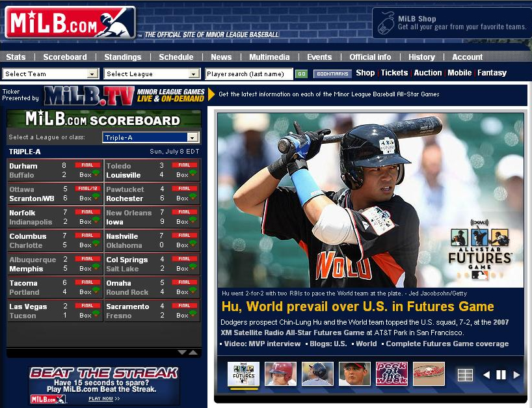
Task: Open the Video: MVP interview link
Action: click(x=262, y=344)
